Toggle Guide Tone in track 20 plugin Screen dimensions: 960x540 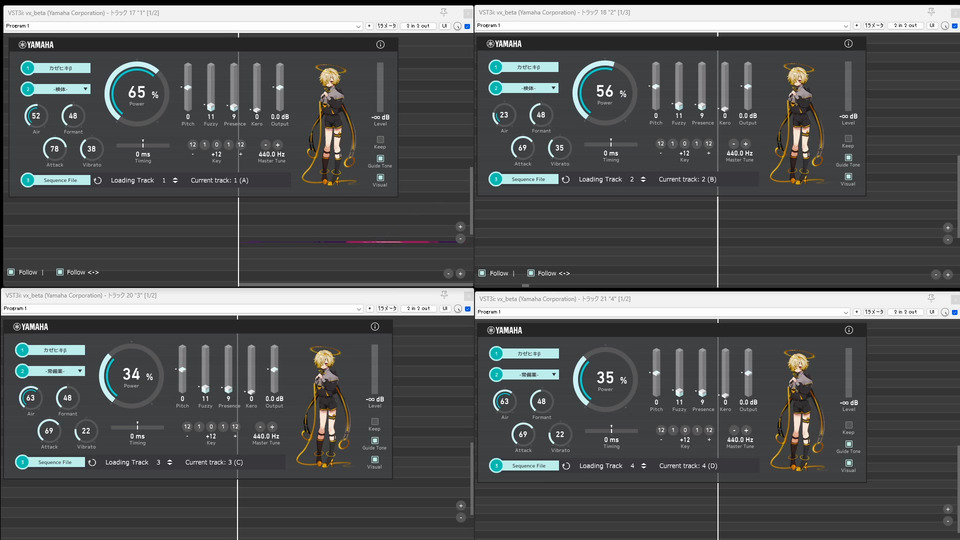pyautogui.click(x=375, y=441)
